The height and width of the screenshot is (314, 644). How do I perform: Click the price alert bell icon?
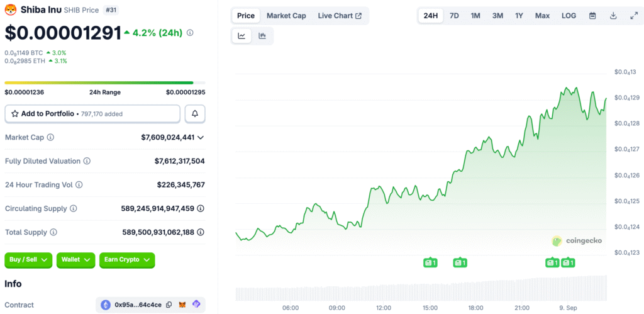pos(195,114)
